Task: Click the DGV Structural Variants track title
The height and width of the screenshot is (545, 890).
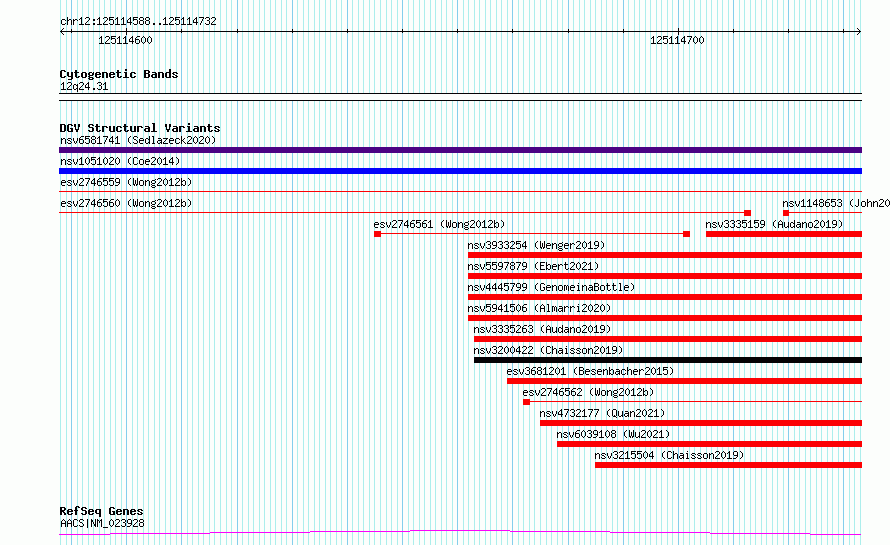Action: [140, 128]
